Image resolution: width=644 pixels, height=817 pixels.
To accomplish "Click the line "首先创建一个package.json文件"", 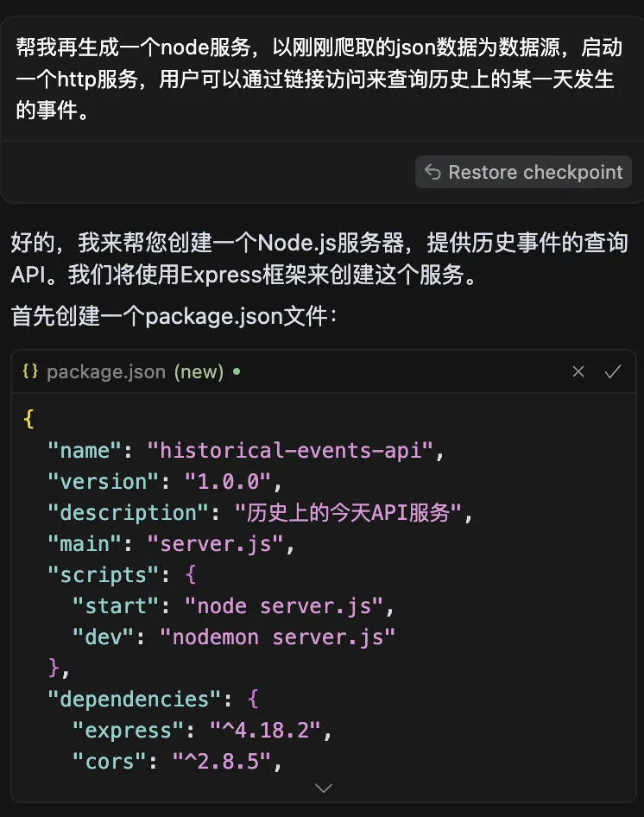I will point(174,316).
